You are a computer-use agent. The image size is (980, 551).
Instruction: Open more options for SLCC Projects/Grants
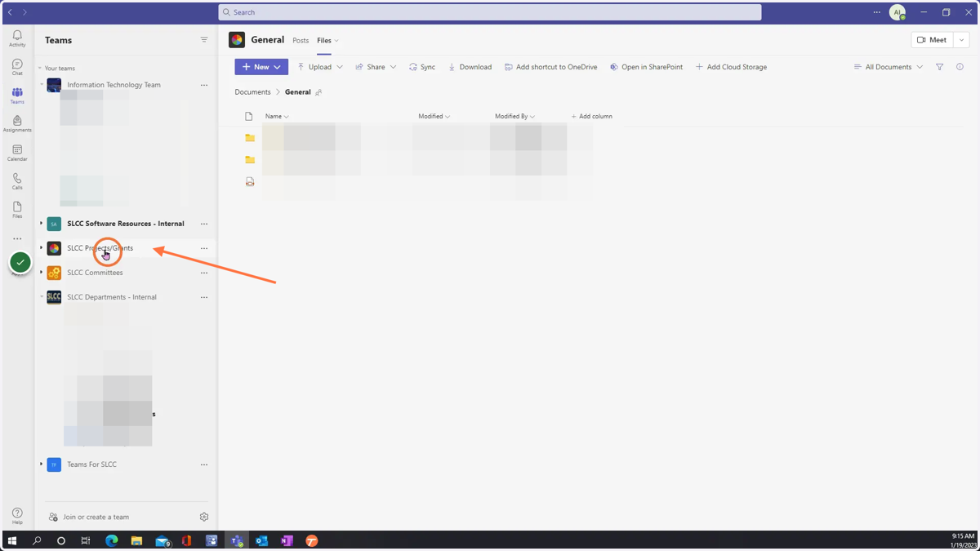pyautogui.click(x=204, y=248)
